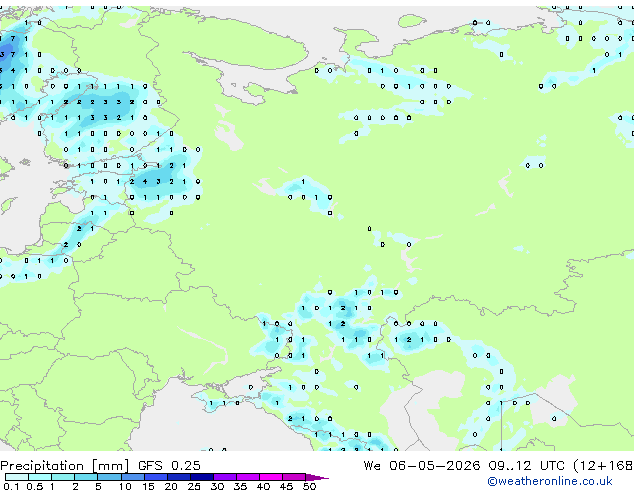
Task: Click the legend label '40'
Action: tap(263, 486)
